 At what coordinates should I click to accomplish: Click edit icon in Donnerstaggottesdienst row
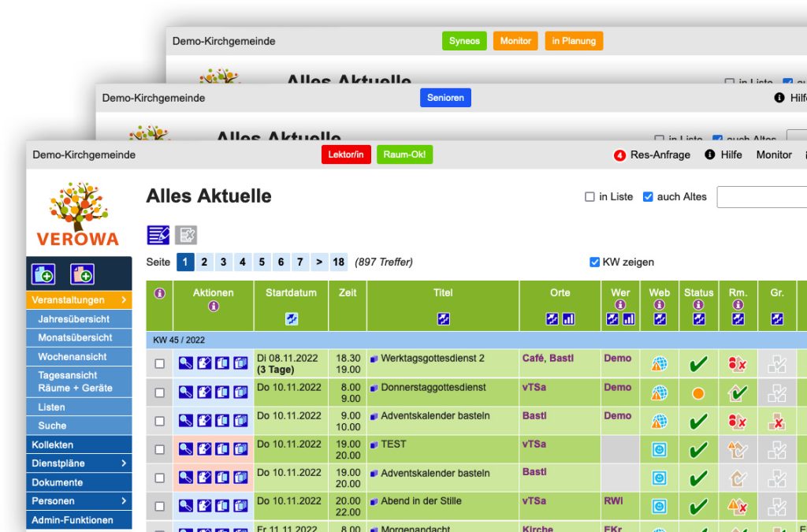[x=204, y=392]
